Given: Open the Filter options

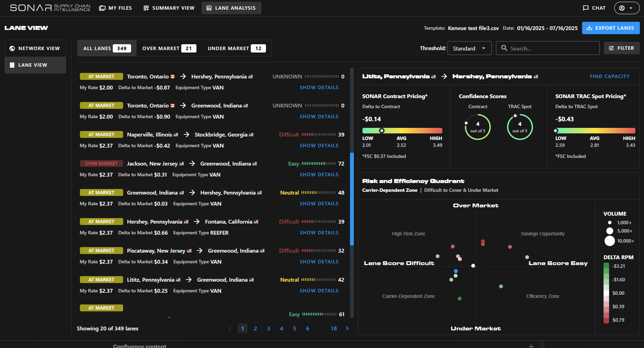Looking at the screenshot, I should pyautogui.click(x=622, y=48).
